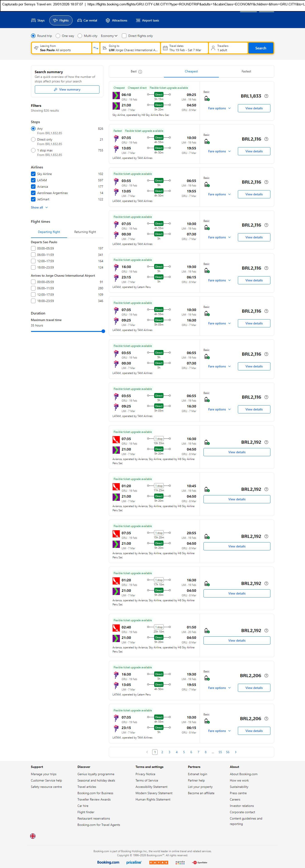The image size is (305, 868).
Task: Click the UK flag language icon in footer
Action: (x=33, y=836)
